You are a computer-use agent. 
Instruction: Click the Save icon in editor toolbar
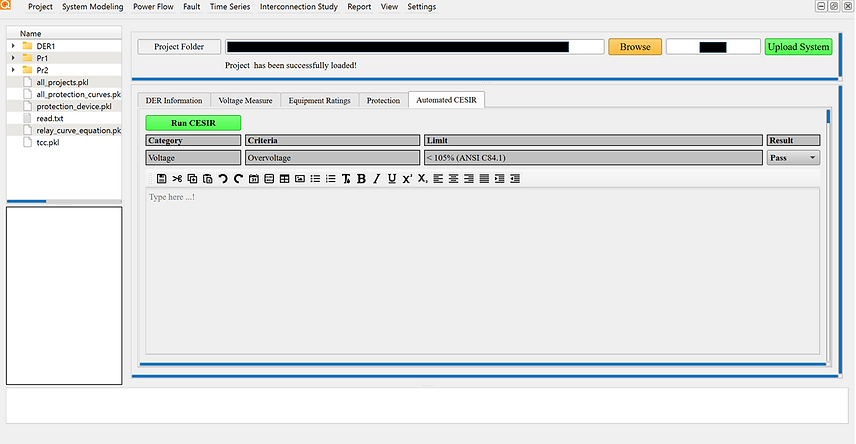point(162,179)
